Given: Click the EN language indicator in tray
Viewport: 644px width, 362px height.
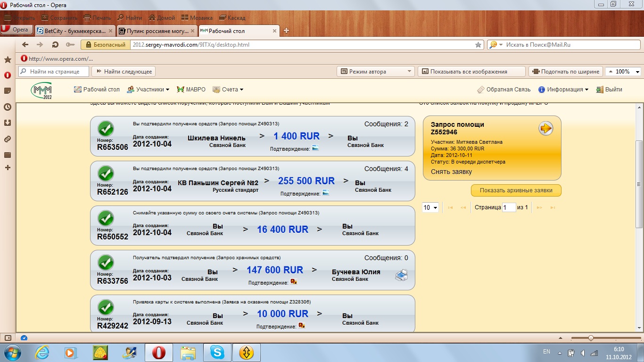Looking at the screenshot, I should [x=546, y=352].
